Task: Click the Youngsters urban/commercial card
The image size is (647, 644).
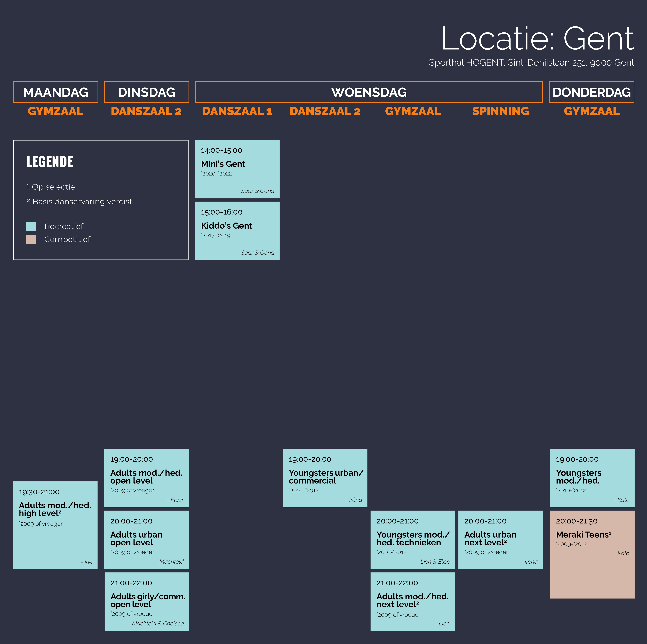Action: coord(325,478)
